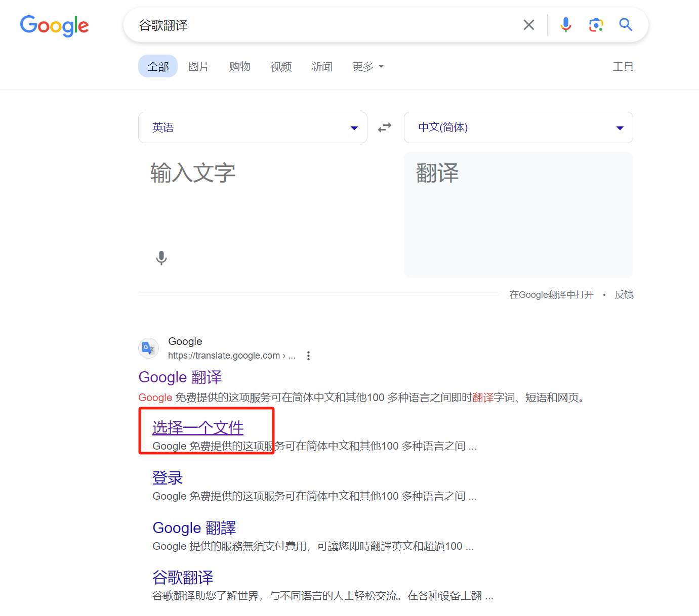Screen dimensions: 699x616
Task: Switch to the 图片 tab
Action: [x=199, y=67]
